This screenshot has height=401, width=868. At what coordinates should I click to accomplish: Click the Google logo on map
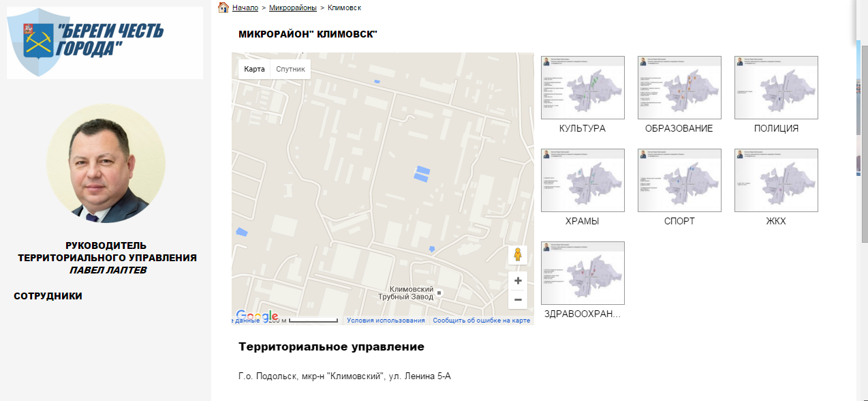257,316
